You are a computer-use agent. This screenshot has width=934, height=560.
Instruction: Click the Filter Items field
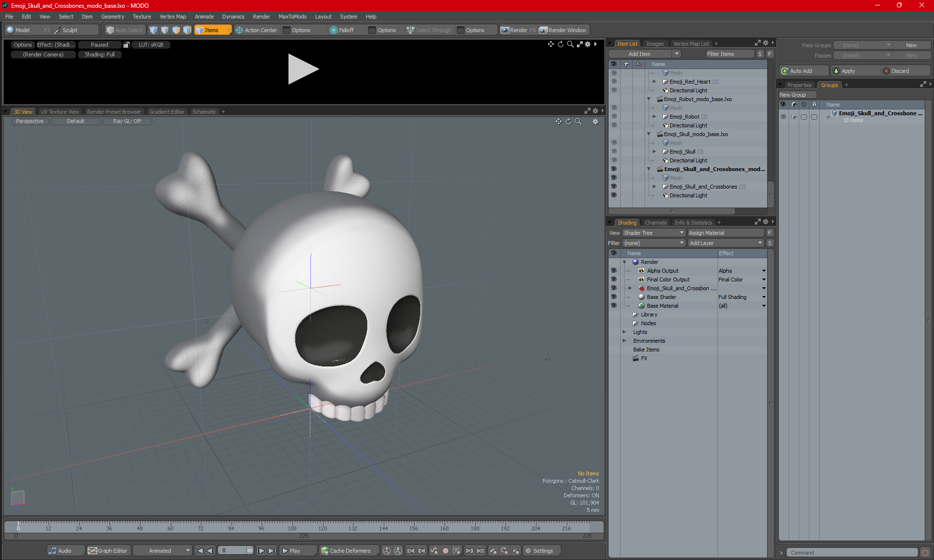coord(730,54)
